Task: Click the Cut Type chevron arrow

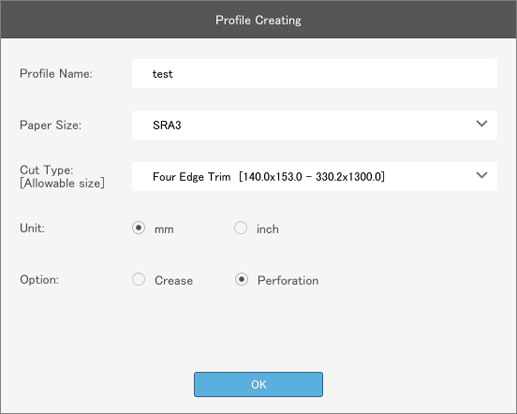Action: 482,175
